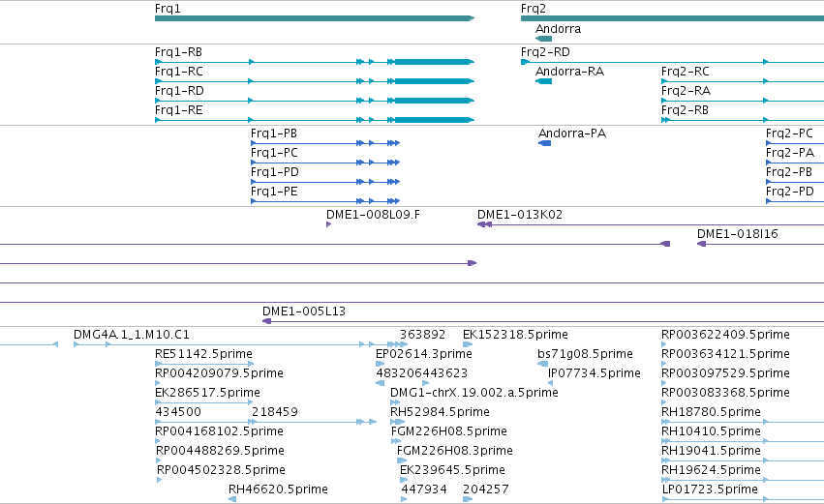Select EST RH18780.5prime
The width and height of the screenshot is (824, 504).
pyautogui.click(x=711, y=412)
